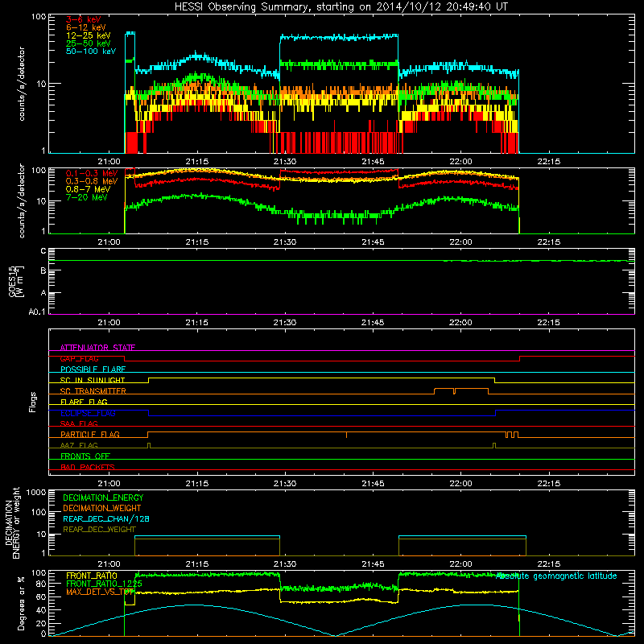The height and width of the screenshot is (644, 644).
Task: Click the 0.8-7 MeV legend label
Action: coord(89,189)
